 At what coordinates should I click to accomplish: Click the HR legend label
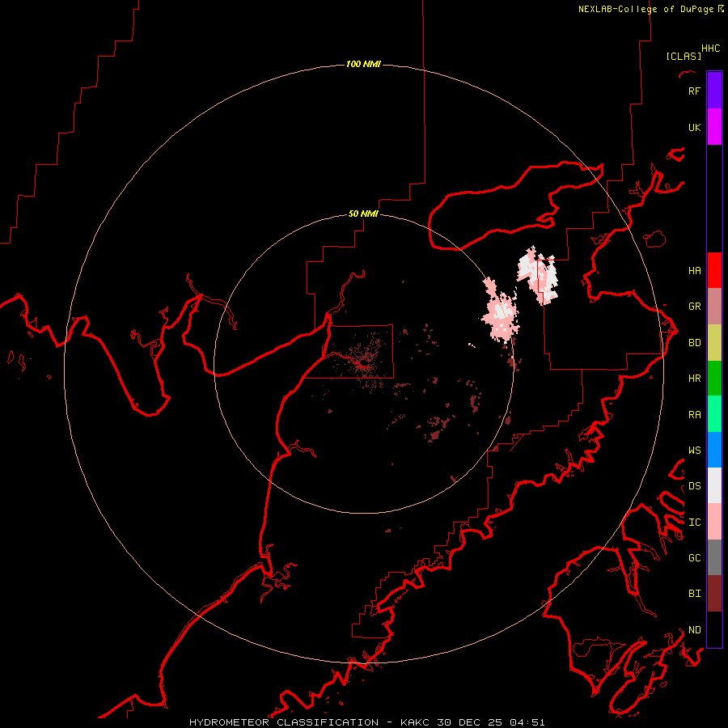[694, 378]
